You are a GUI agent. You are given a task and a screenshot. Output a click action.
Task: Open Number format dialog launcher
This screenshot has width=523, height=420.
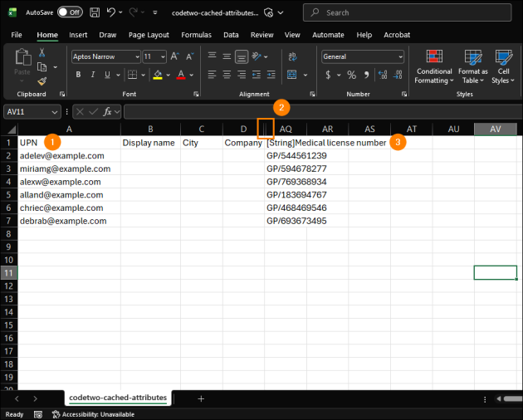click(x=404, y=94)
